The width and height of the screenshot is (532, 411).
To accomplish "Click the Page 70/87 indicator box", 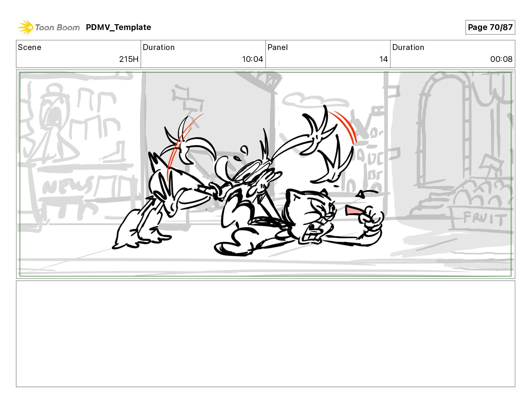I will [x=490, y=27].
